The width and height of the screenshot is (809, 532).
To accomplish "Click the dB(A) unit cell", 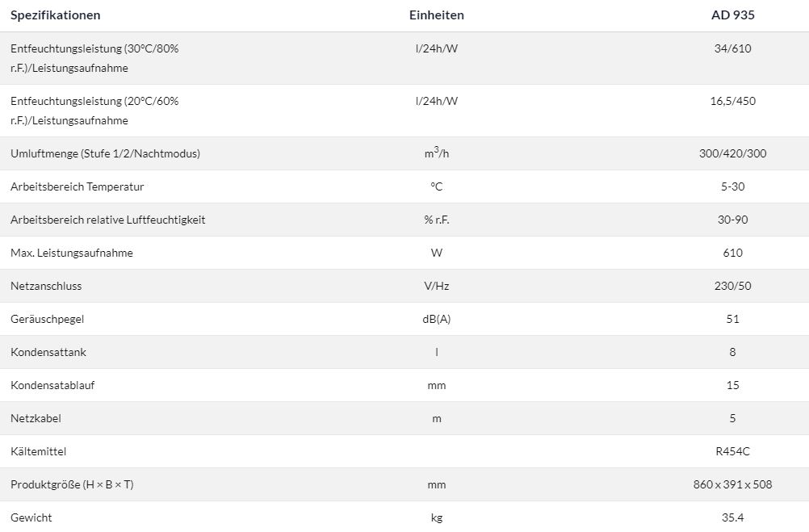I will tap(436, 319).
